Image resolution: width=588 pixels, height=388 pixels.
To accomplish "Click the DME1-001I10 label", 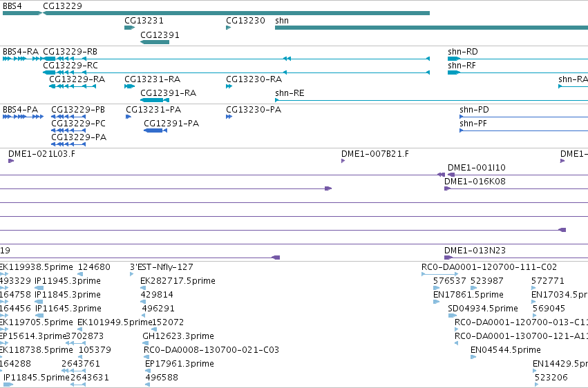I will pos(477,167).
